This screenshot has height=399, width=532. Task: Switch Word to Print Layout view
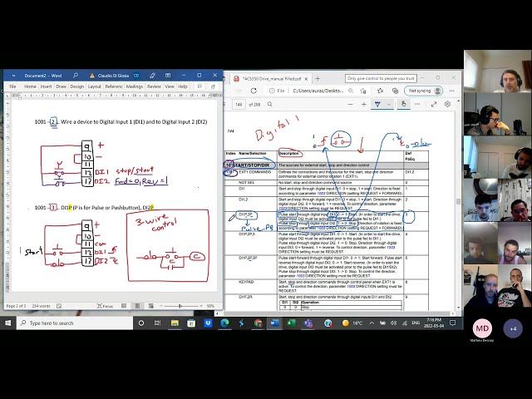coord(137,306)
